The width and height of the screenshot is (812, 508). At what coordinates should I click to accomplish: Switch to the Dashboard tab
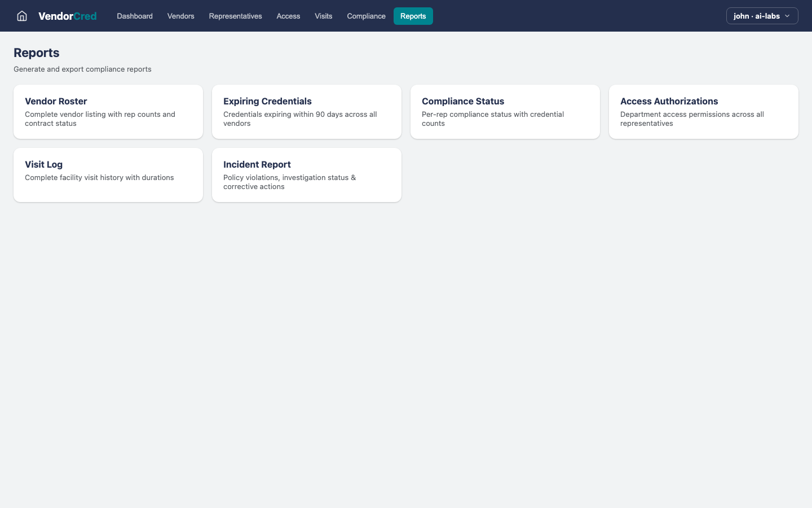pos(134,16)
